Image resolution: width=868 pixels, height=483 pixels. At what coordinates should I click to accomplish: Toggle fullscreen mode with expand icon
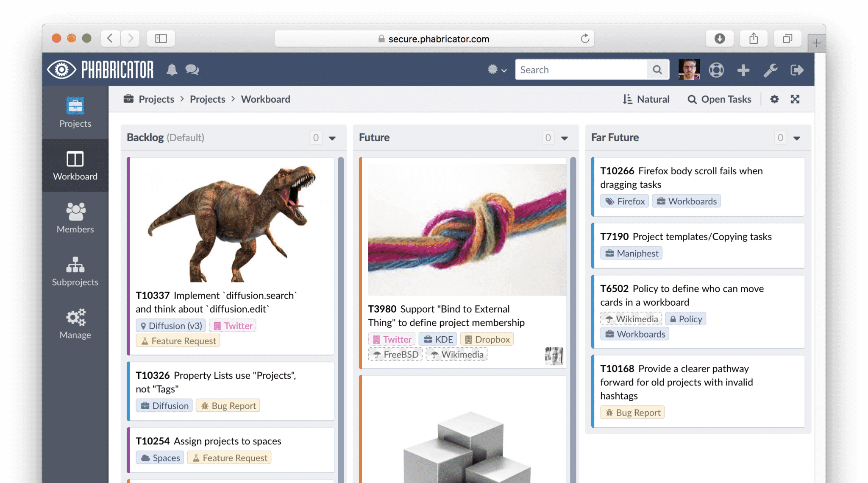[795, 99]
